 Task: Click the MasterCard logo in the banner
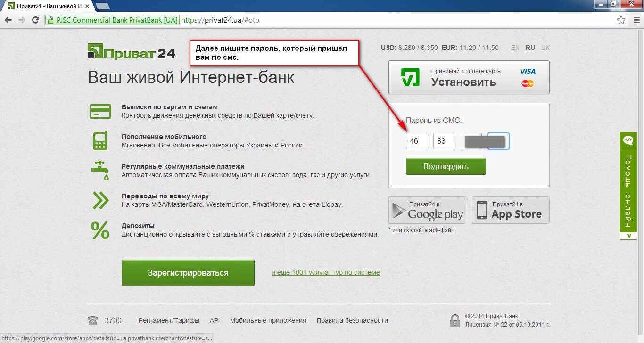pos(528,83)
